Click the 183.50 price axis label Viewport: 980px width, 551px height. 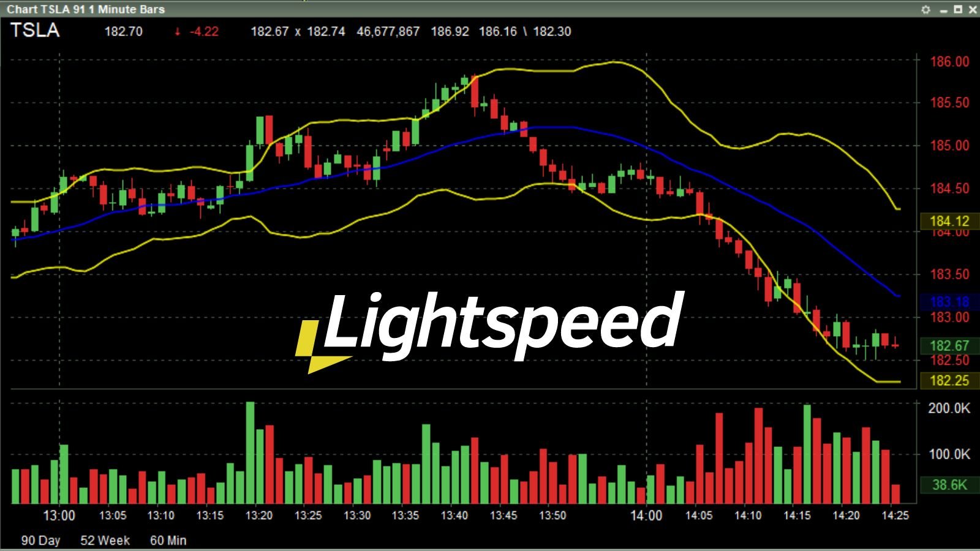(x=949, y=274)
